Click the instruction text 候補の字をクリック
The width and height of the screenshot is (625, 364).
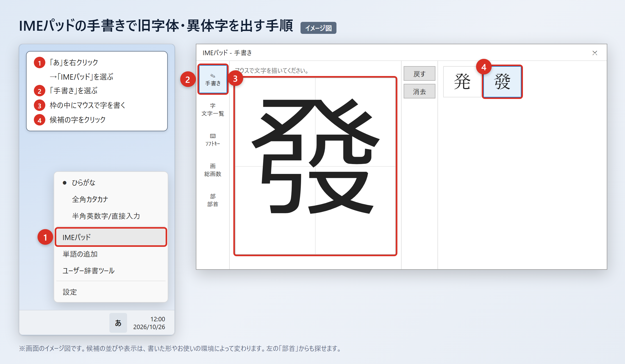pos(78,120)
